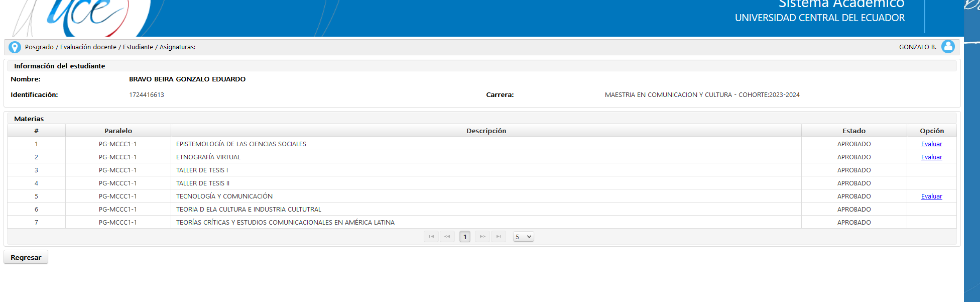Image resolution: width=980 pixels, height=302 pixels.
Task: Click the Paralelo column header
Action: point(118,131)
